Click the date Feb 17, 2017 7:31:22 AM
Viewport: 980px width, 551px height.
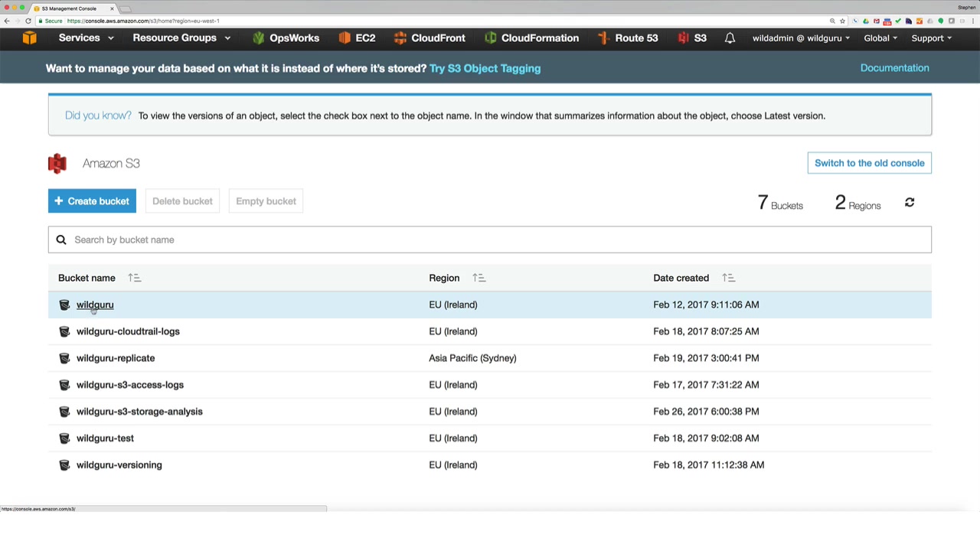[706, 385]
